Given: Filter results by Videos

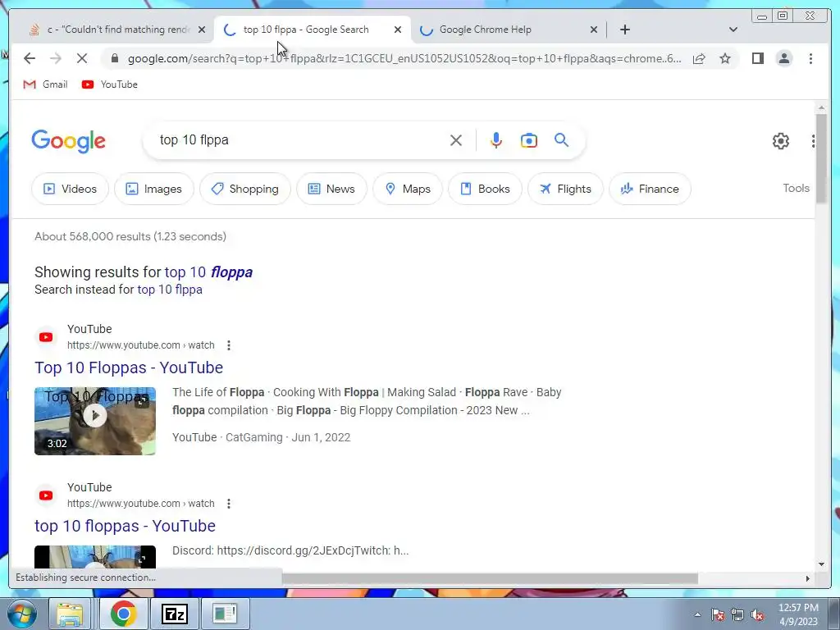Looking at the screenshot, I should pyautogui.click(x=71, y=189).
